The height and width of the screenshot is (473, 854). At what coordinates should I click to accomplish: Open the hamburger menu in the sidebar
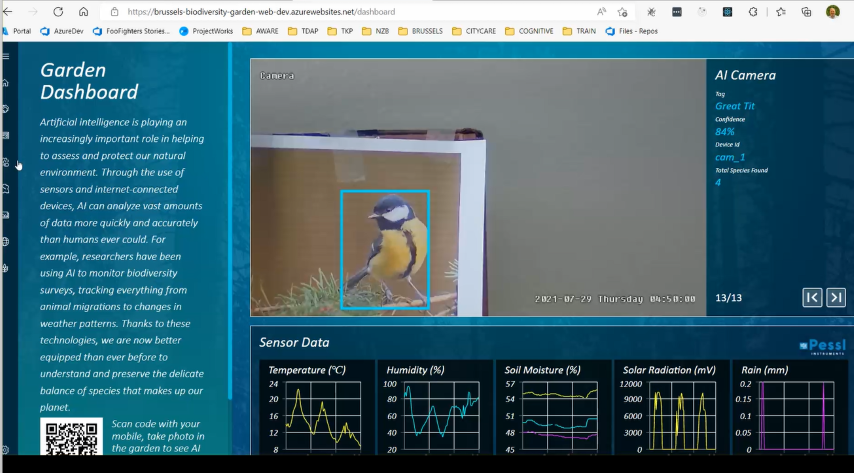click(6, 57)
